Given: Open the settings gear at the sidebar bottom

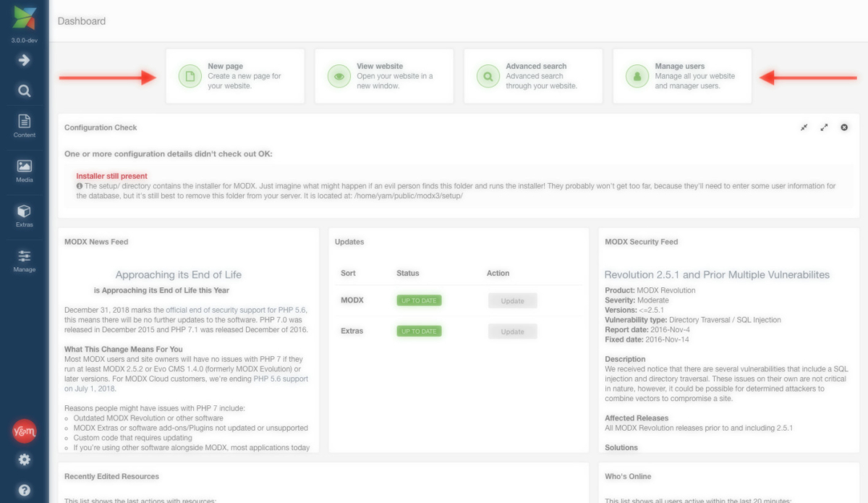Looking at the screenshot, I should pos(25,458).
